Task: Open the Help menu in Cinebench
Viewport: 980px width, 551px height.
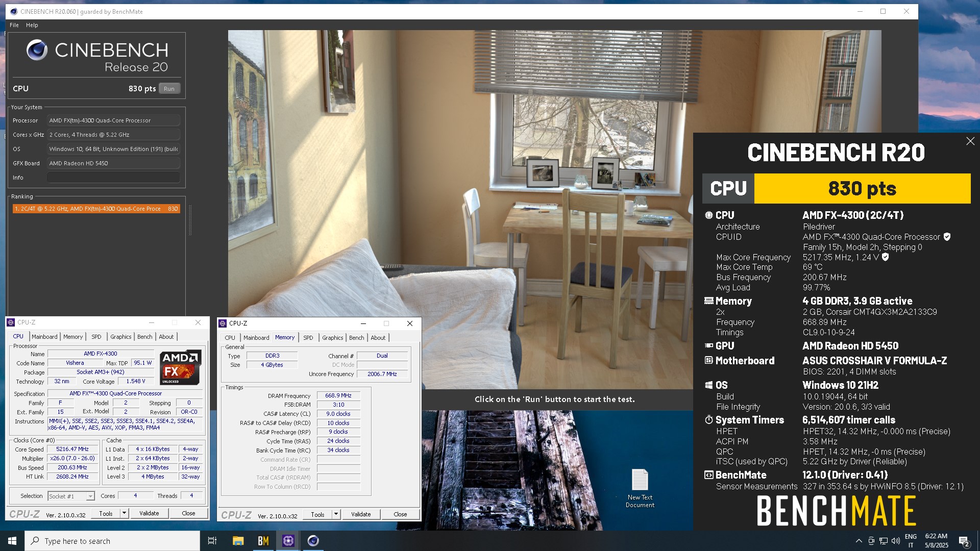Action: pos(32,25)
